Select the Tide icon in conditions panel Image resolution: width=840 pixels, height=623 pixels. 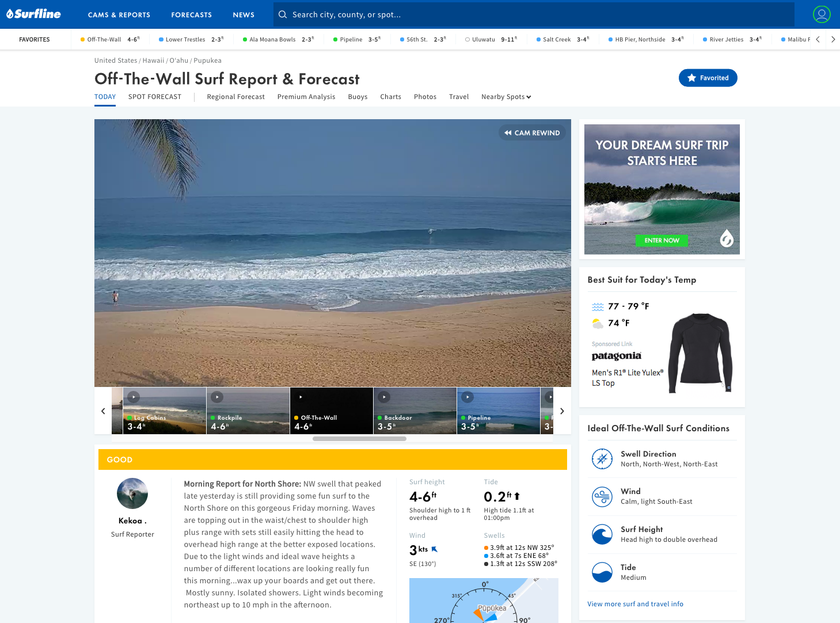point(602,572)
